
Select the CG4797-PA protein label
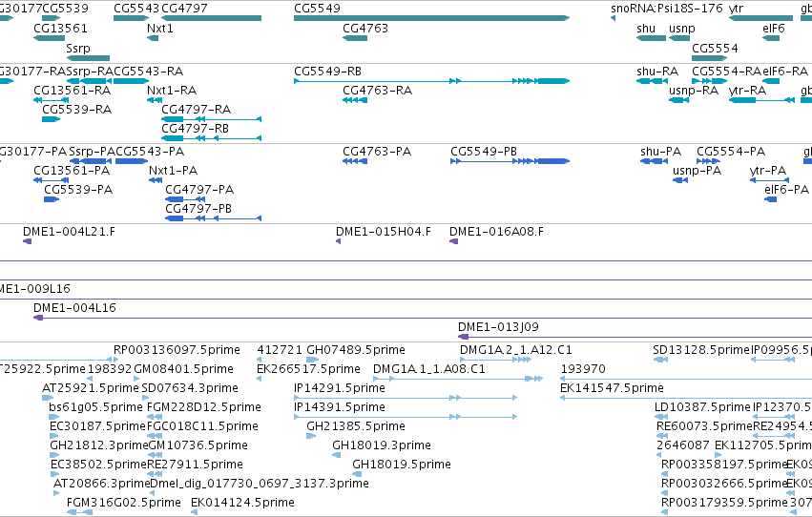click(x=199, y=190)
